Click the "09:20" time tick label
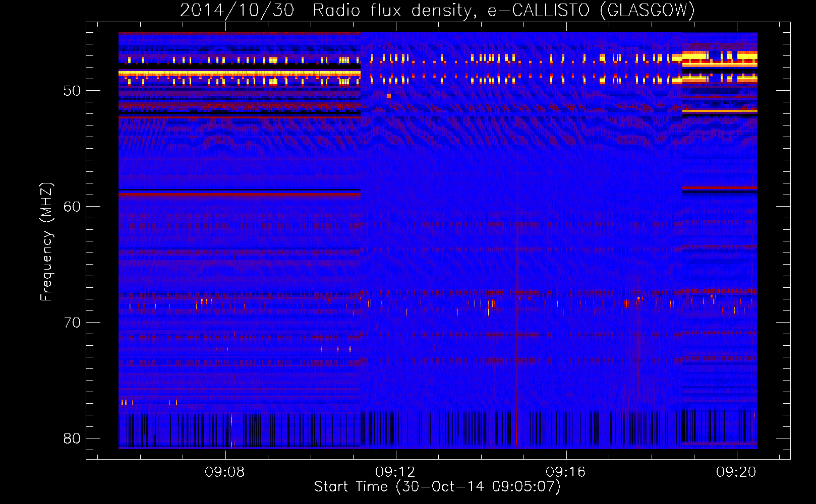 (736, 472)
